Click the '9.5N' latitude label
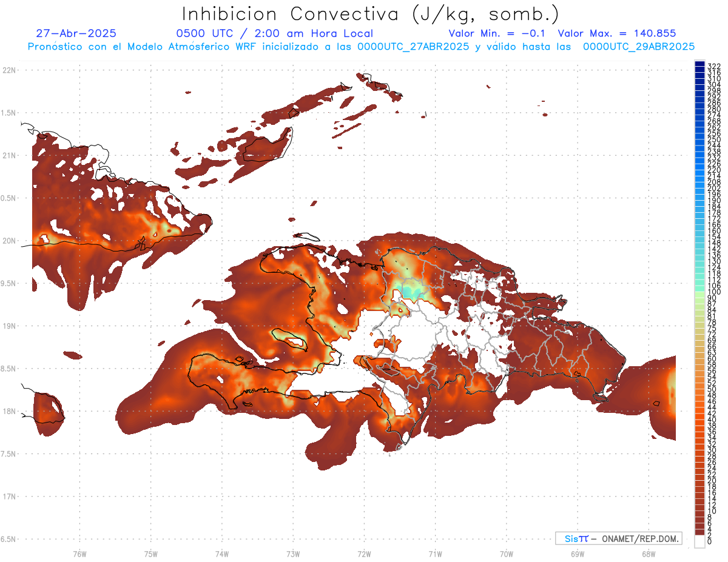This screenshot has width=728, height=562. click(x=9, y=284)
